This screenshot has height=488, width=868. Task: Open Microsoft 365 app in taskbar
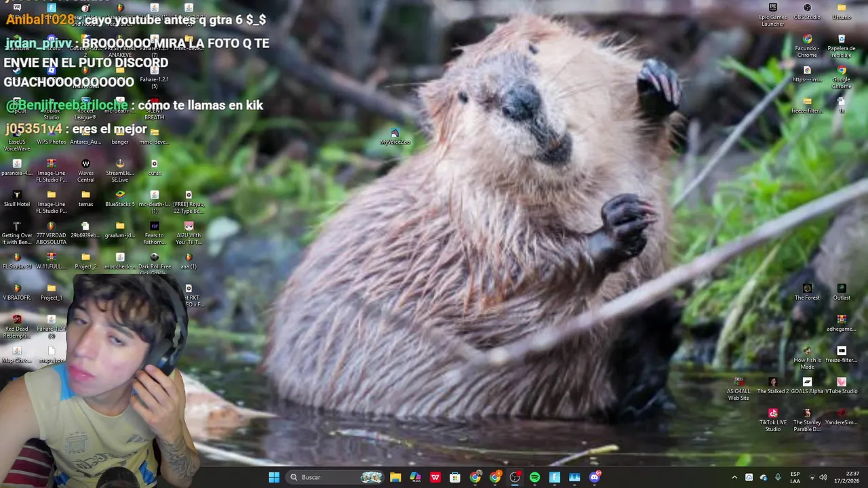pyautogui.click(x=415, y=477)
